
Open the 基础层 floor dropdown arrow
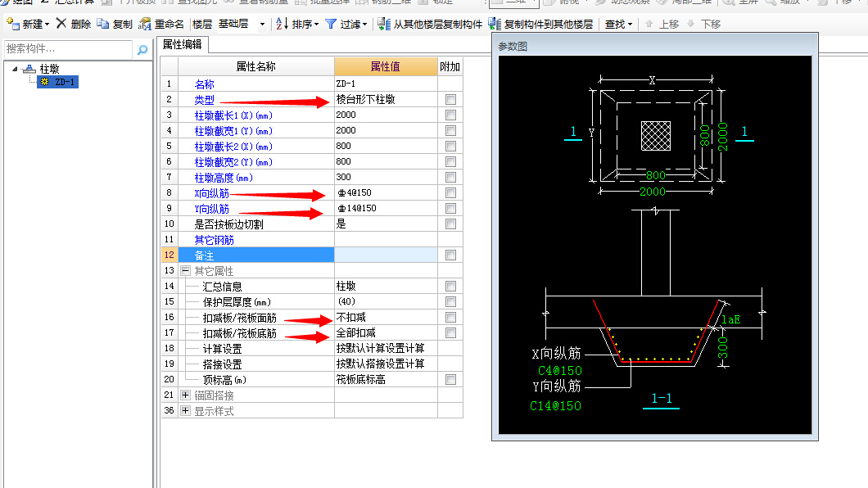click(262, 25)
